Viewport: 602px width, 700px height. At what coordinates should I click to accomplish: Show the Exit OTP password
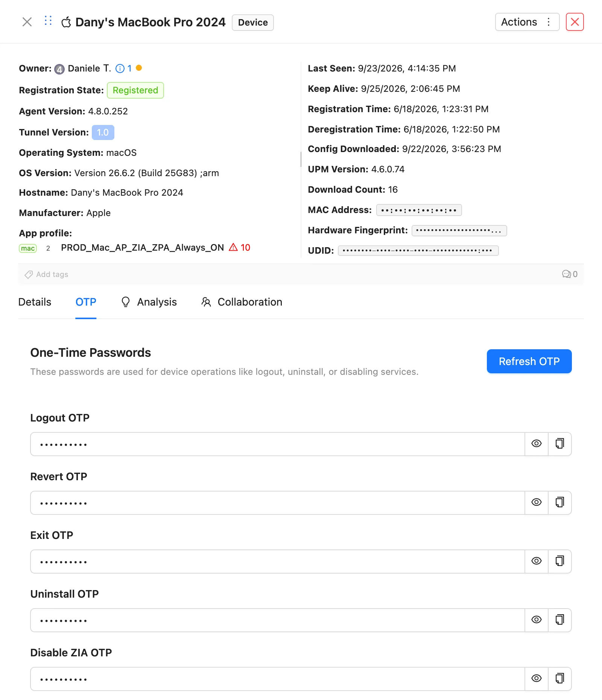pos(537,561)
